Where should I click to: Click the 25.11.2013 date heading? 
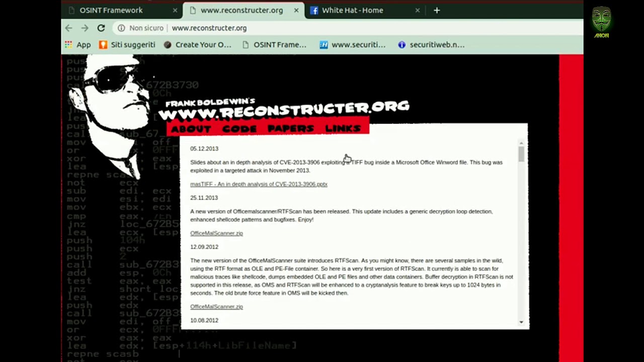click(204, 198)
